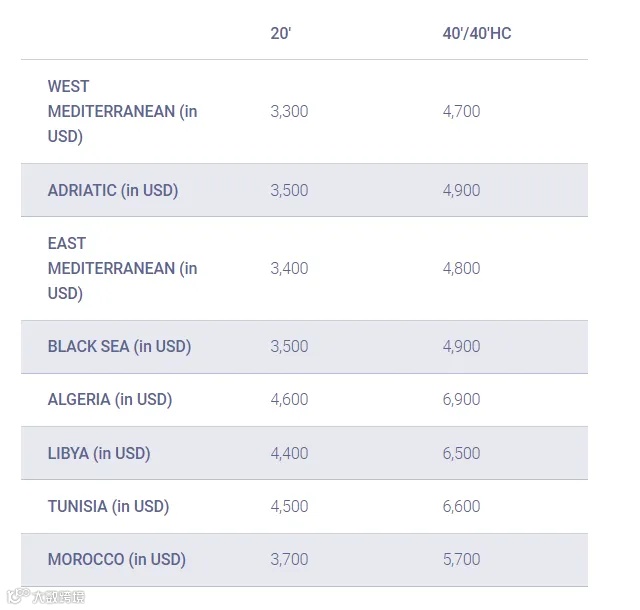640x610 pixels.
Task: Select the 3,400 East Mediterranean 20' rate
Action: [x=289, y=268]
